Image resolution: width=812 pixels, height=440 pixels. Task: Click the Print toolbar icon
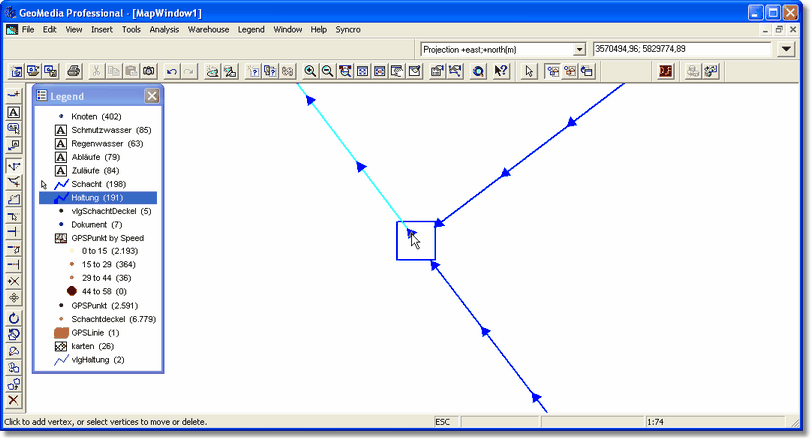tap(73, 71)
